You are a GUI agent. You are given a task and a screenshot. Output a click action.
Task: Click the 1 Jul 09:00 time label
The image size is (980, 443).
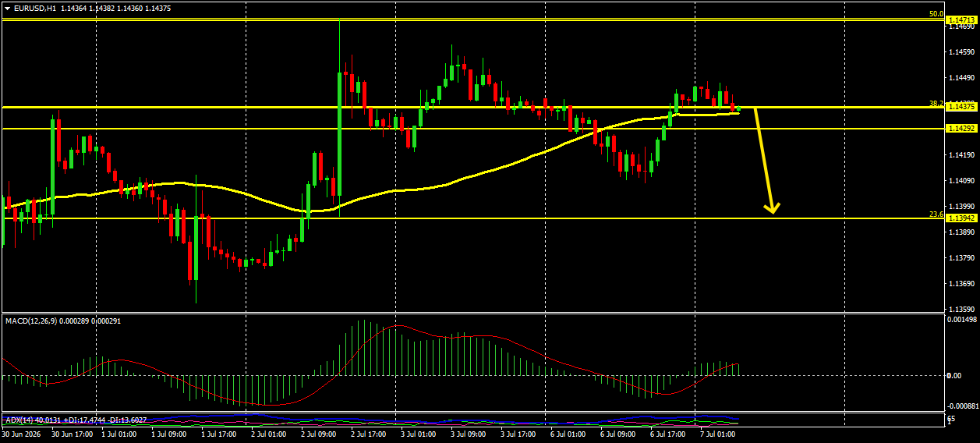pos(170,433)
